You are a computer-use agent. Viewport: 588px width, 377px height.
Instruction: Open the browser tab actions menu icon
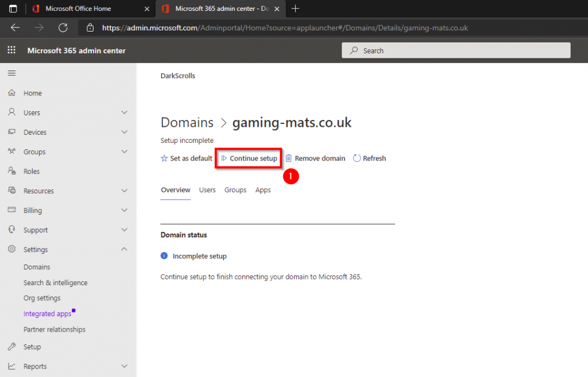(x=13, y=9)
